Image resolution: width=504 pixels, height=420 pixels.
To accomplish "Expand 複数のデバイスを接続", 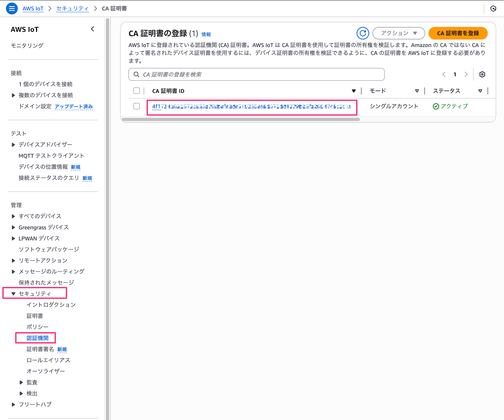I will [13, 95].
